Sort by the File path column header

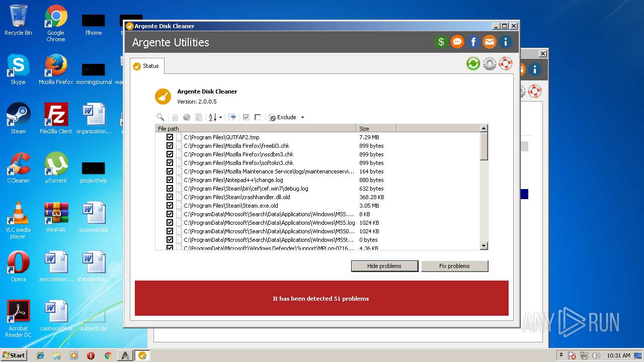point(256,129)
